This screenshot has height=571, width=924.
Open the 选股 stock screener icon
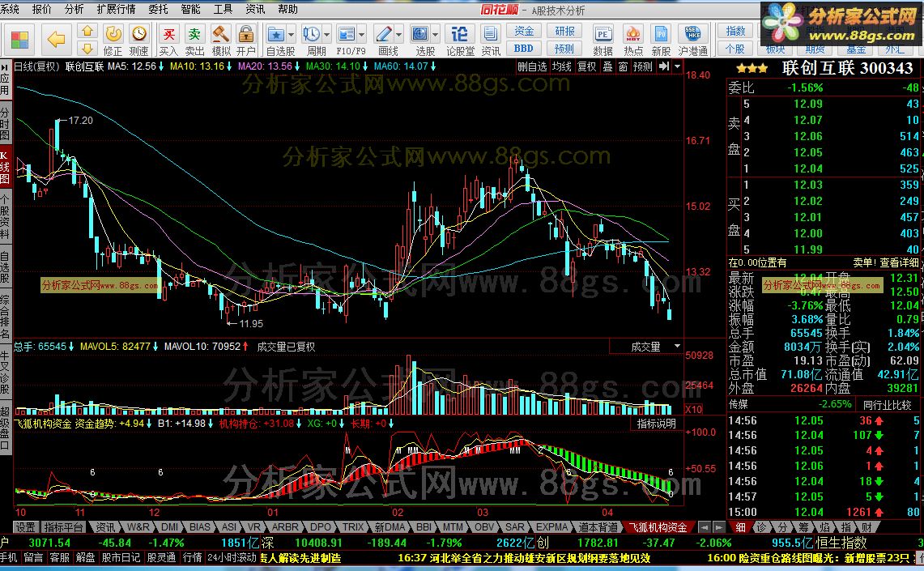coord(420,34)
